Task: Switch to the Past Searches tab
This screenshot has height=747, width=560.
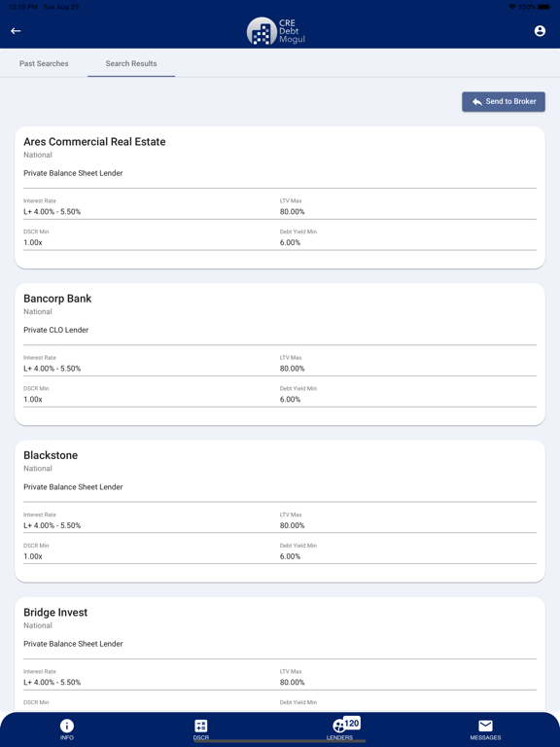Action: (x=44, y=63)
